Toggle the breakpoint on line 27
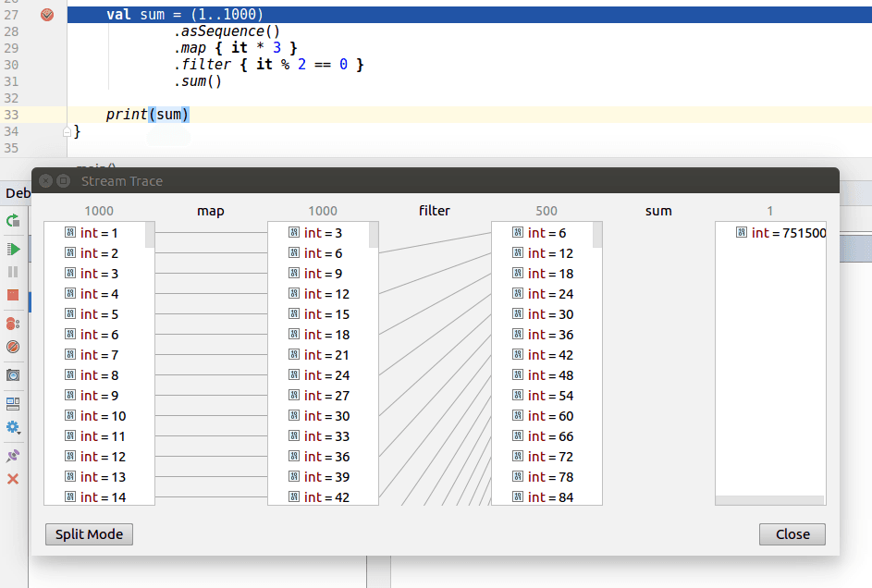The width and height of the screenshot is (872, 588). [x=47, y=15]
